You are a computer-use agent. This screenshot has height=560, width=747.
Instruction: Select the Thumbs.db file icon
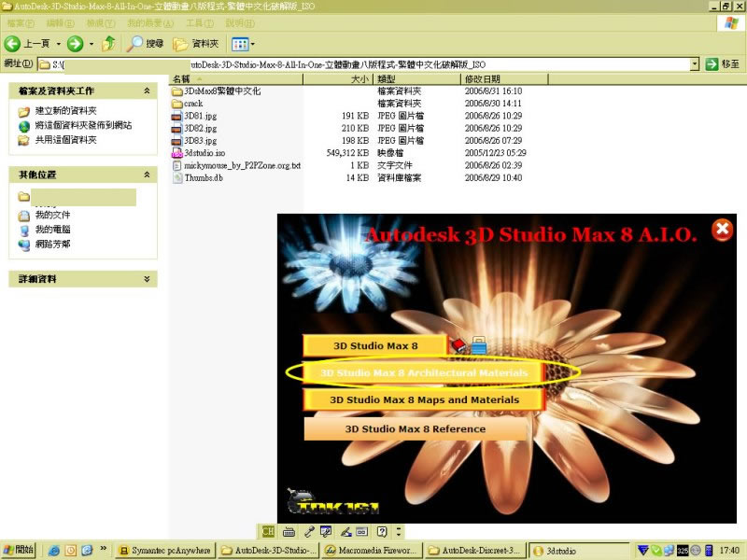(x=177, y=177)
